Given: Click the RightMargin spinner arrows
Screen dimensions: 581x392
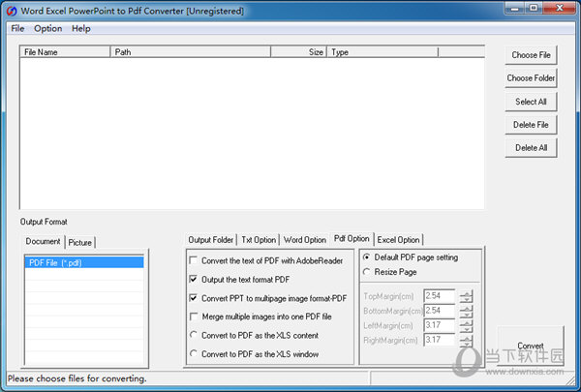Looking at the screenshot, I should (x=466, y=341).
